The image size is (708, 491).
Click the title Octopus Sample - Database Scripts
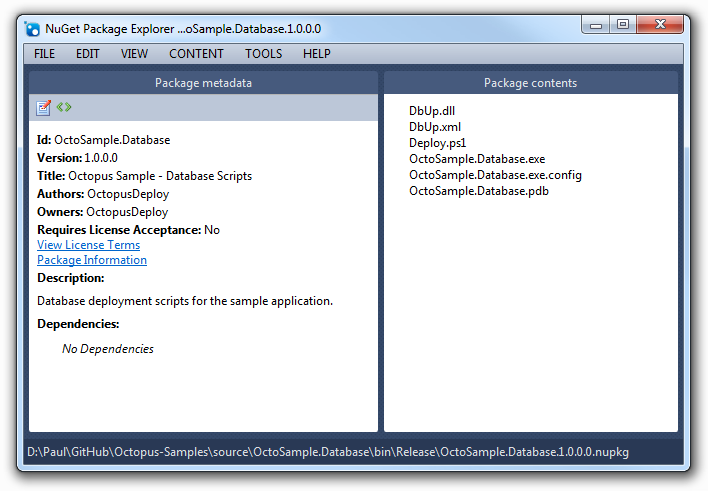pyautogui.click(x=160, y=176)
